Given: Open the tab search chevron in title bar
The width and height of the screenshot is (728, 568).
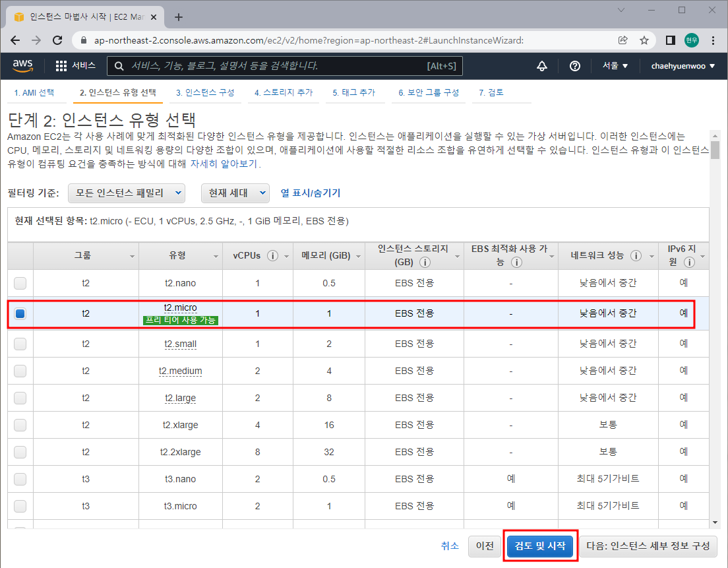Looking at the screenshot, I should [x=621, y=10].
